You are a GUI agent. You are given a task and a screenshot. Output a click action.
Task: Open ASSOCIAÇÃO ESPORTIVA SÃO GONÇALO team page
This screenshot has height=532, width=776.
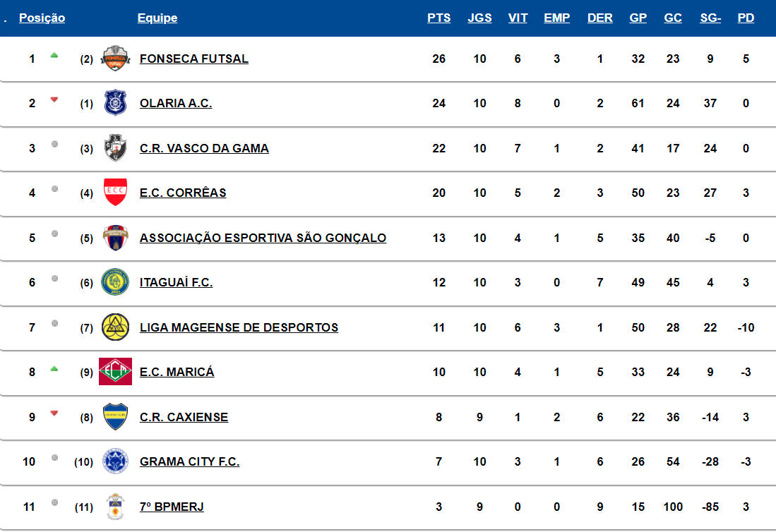pyautogui.click(x=263, y=238)
